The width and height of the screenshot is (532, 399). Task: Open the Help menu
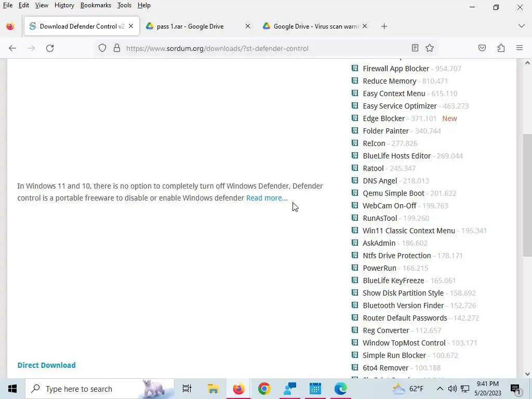[x=144, y=5]
